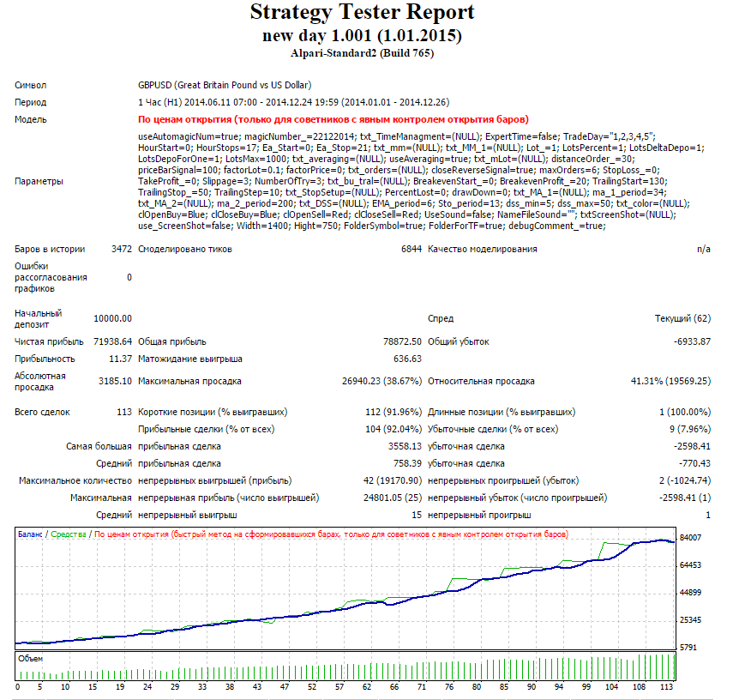Click 'Матожидание выигрыша' value 636.63
The width and height of the screenshot is (739, 700).
point(408,359)
